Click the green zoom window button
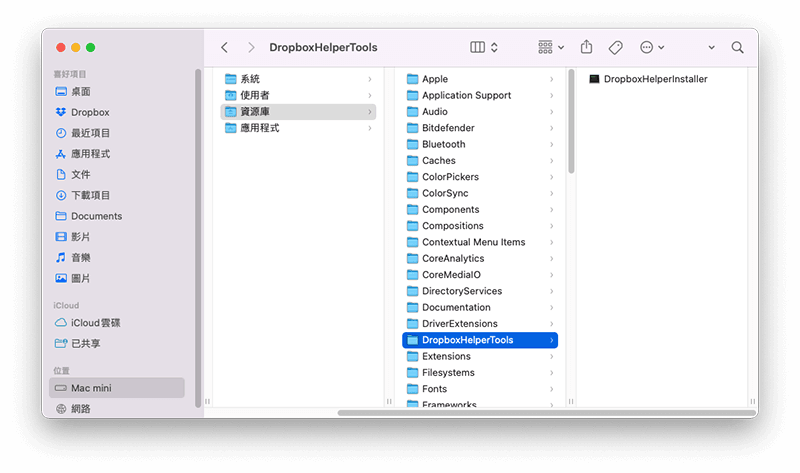The image size is (800, 473). coord(90,47)
